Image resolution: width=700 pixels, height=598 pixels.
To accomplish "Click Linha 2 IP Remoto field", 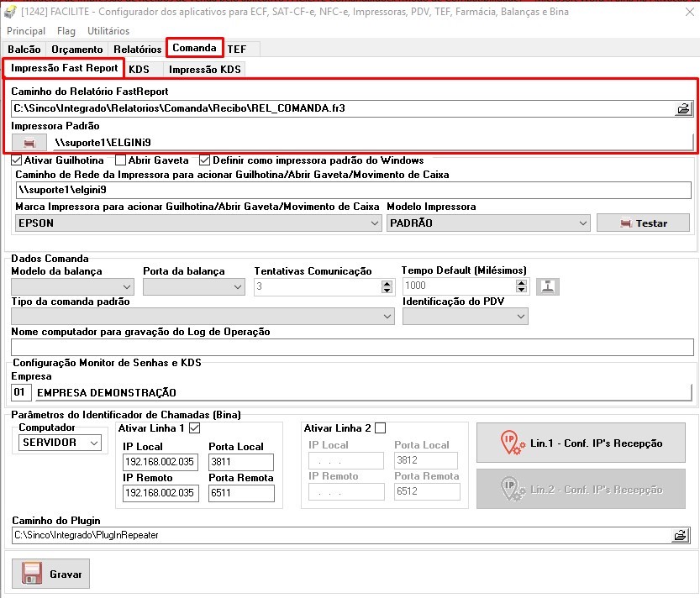I will click(x=346, y=492).
